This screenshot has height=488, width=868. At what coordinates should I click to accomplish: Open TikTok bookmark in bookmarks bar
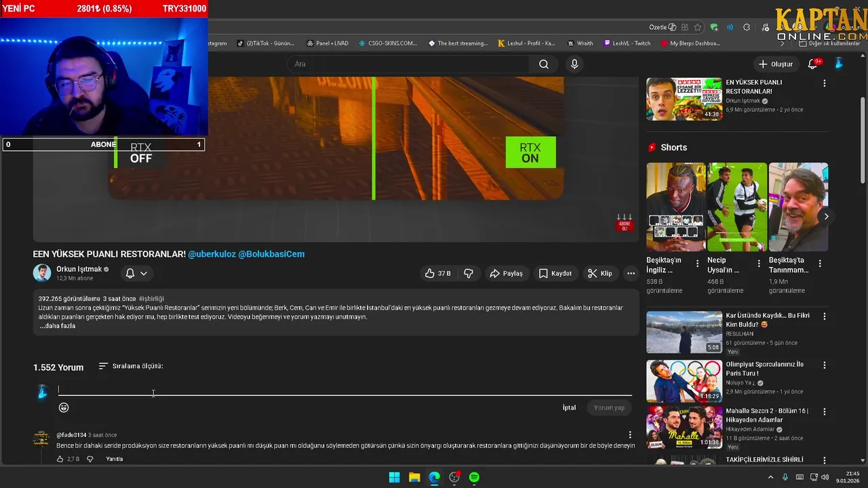coord(266,43)
